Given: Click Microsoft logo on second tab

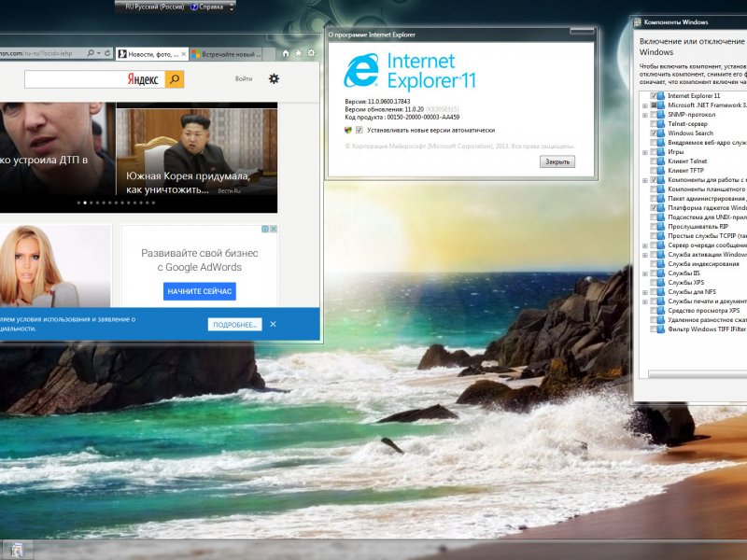Looking at the screenshot, I should 196,54.
